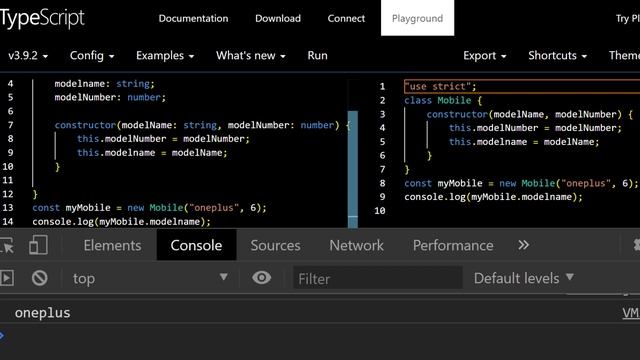Activate the inspect element picker icon

7,245
